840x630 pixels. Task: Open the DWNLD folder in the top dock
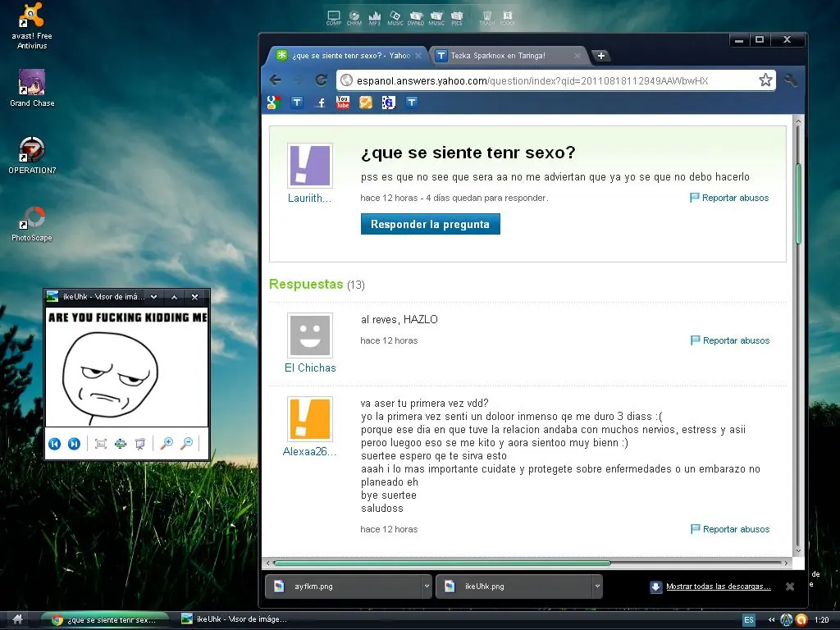[416, 18]
